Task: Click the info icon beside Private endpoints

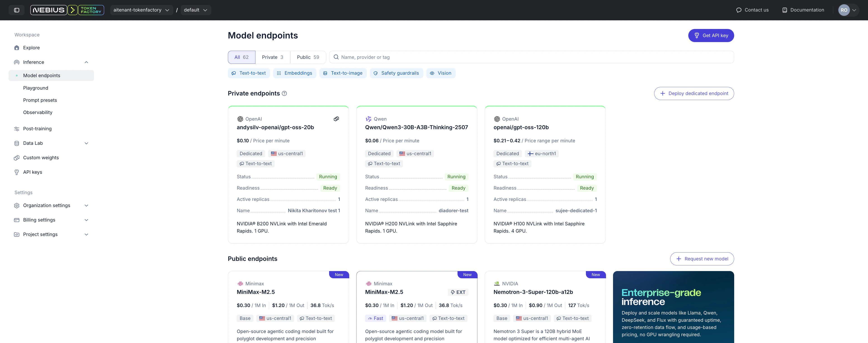Action: 284,93
